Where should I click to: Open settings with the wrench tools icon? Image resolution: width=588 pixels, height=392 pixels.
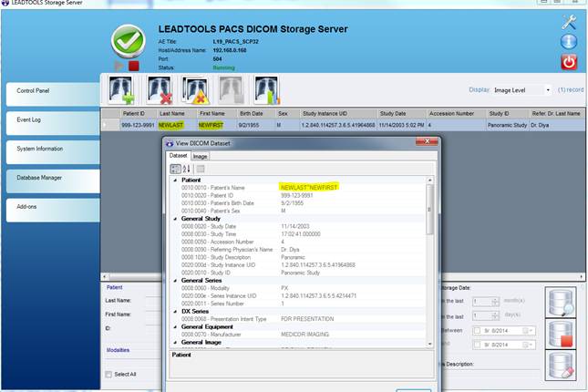pos(569,22)
